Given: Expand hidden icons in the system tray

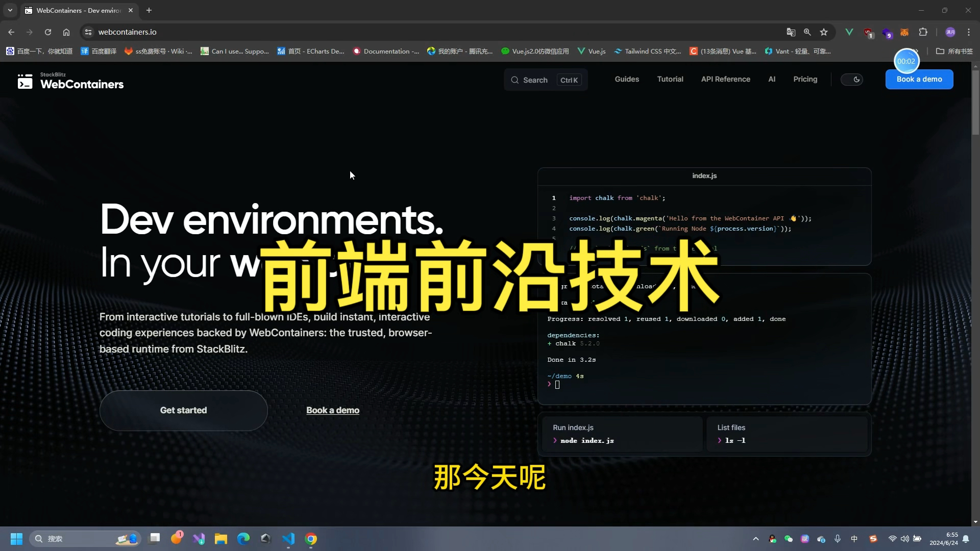Looking at the screenshot, I should coord(756,539).
